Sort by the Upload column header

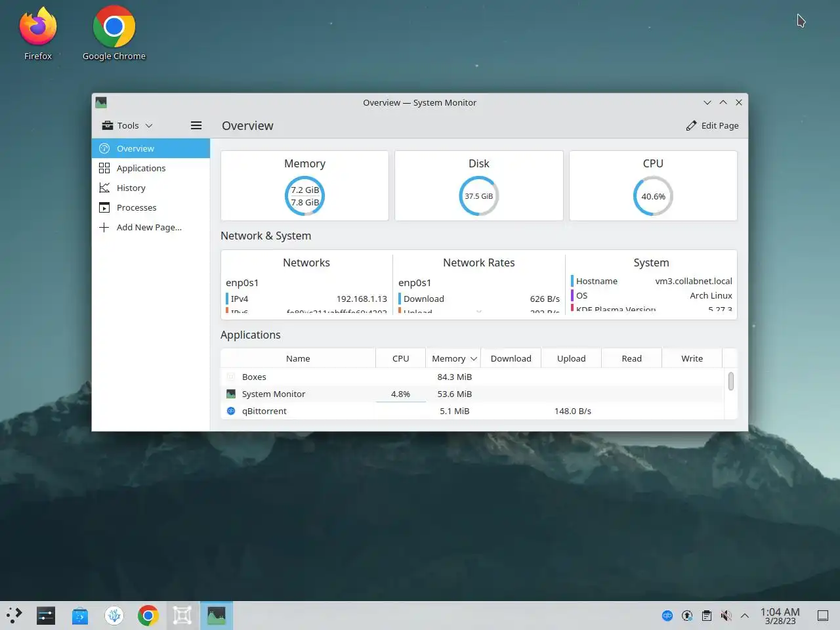click(x=571, y=358)
